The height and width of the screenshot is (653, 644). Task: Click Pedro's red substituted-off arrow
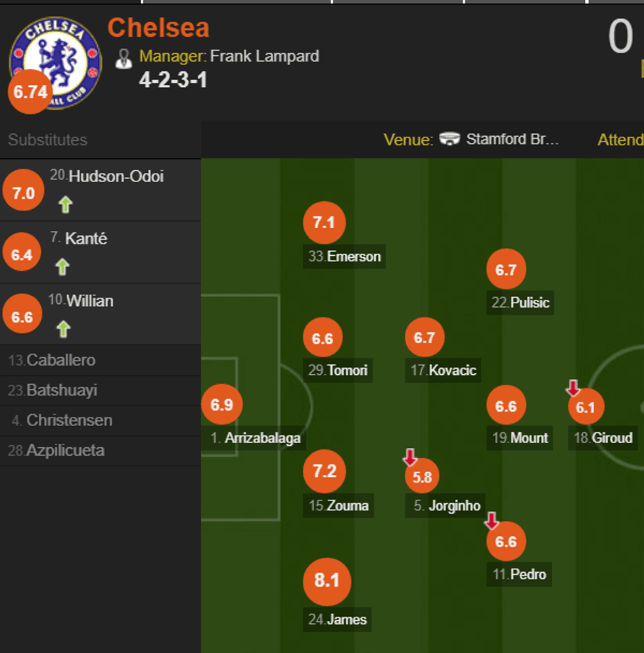click(492, 521)
